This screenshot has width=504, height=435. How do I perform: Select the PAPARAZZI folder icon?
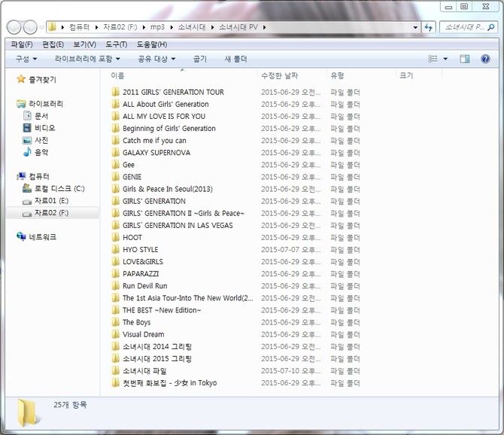115,274
